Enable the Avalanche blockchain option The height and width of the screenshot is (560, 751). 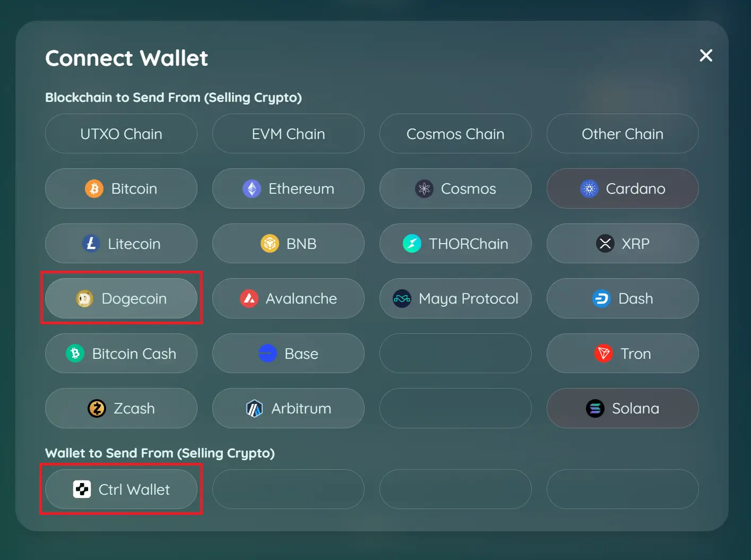(x=288, y=298)
